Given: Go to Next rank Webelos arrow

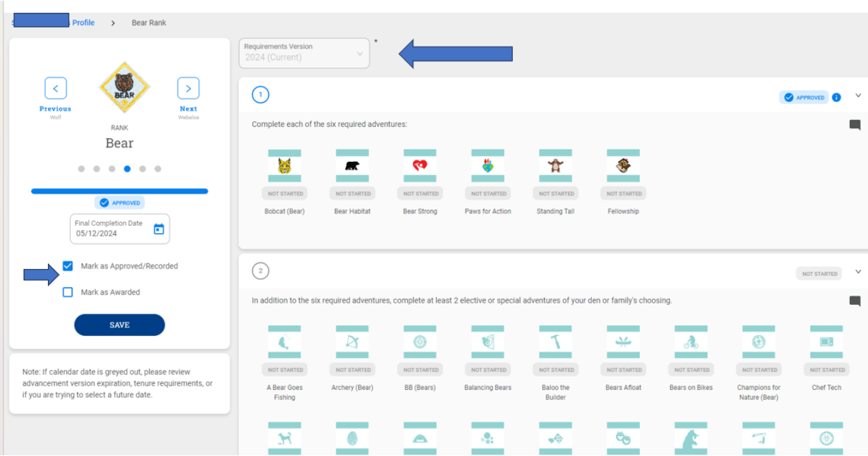Looking at the screenshot, I should pyautogui.click(x=188, y=88).
